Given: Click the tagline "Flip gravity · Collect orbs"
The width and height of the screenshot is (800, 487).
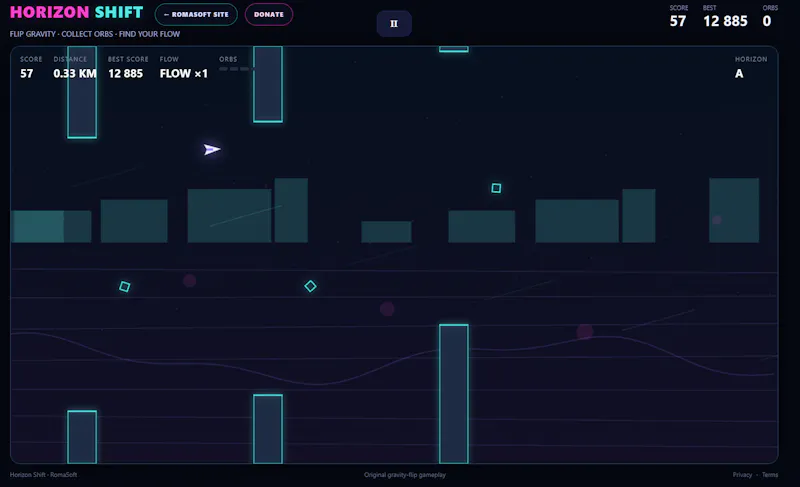Looking at the screenshot, I should 61,34.
